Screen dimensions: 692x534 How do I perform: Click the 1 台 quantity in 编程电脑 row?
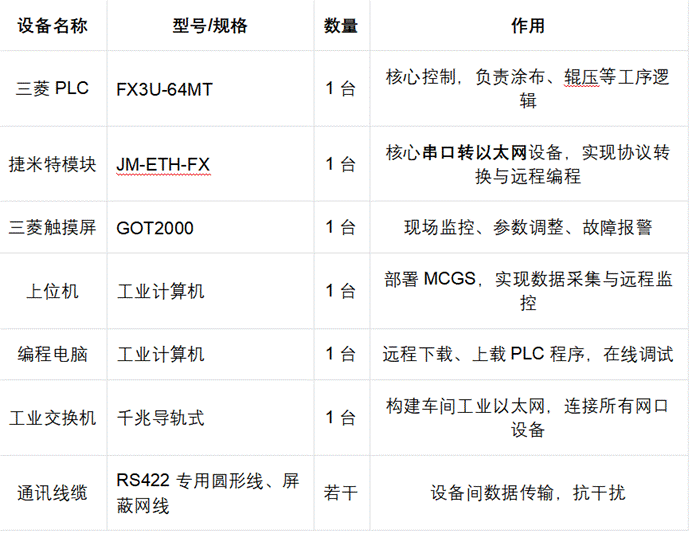341,354
